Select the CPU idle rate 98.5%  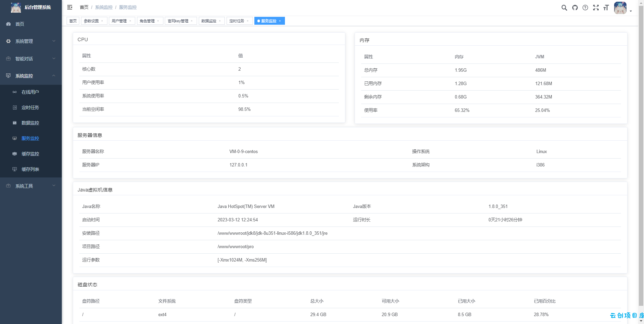[x=244, y=109]
